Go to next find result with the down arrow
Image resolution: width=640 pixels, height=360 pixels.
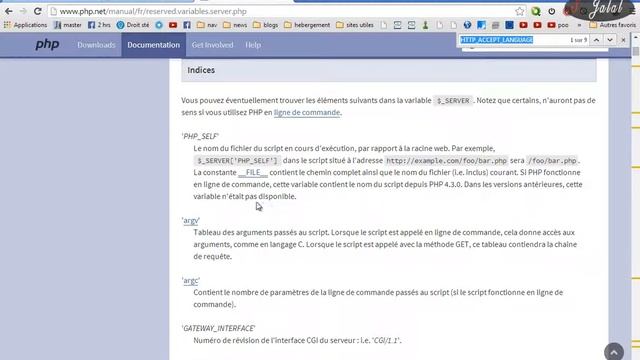[610, 40]
